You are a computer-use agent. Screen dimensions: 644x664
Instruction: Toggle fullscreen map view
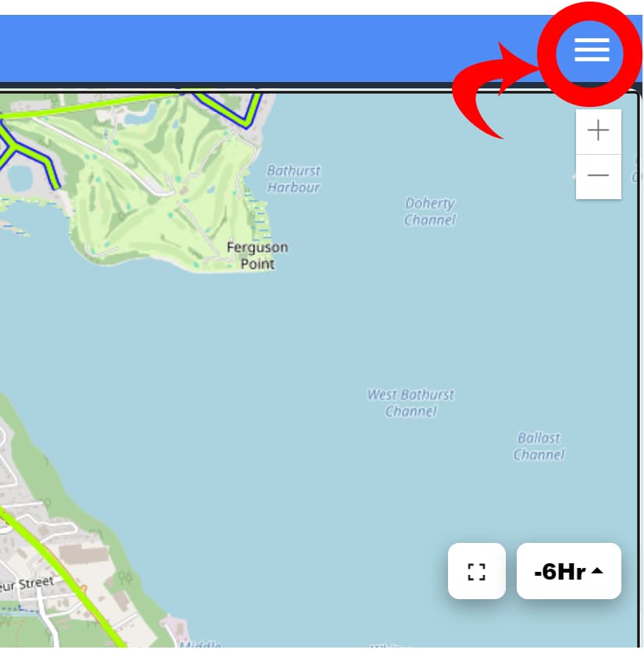476,571
